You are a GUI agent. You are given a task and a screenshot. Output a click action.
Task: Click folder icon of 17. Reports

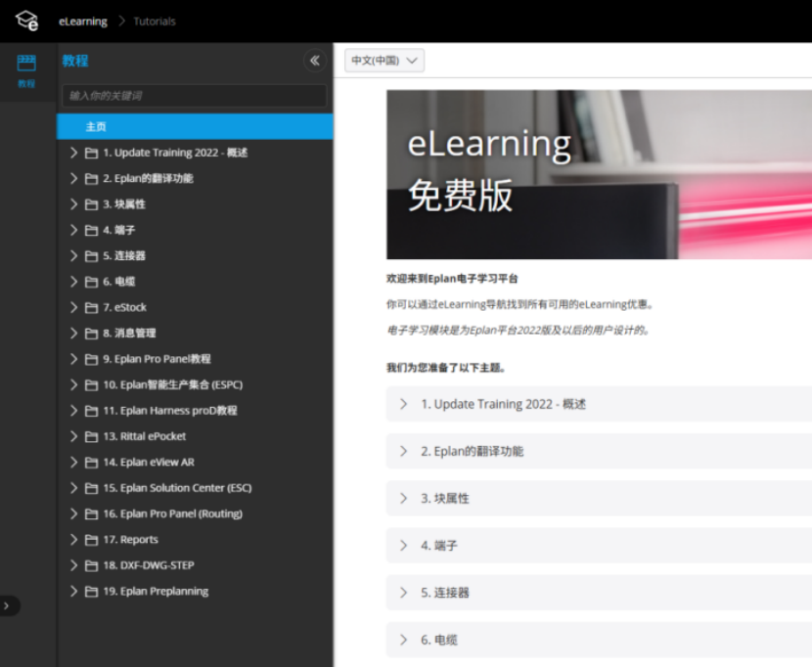tap(91, 540)
